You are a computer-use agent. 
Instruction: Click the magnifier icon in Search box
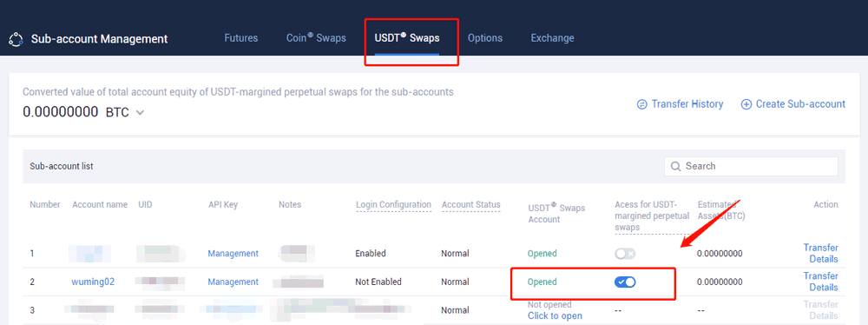pos(675,166)
